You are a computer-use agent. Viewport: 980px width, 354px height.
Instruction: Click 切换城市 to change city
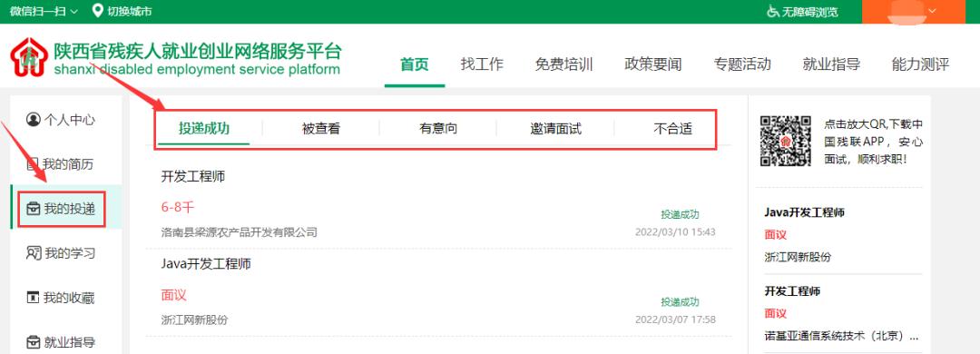(130, 11)
